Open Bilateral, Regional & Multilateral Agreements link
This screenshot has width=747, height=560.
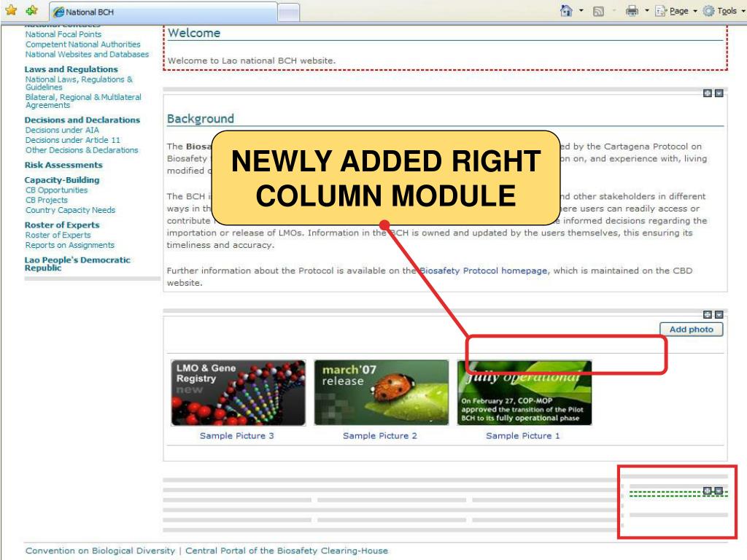83,101
